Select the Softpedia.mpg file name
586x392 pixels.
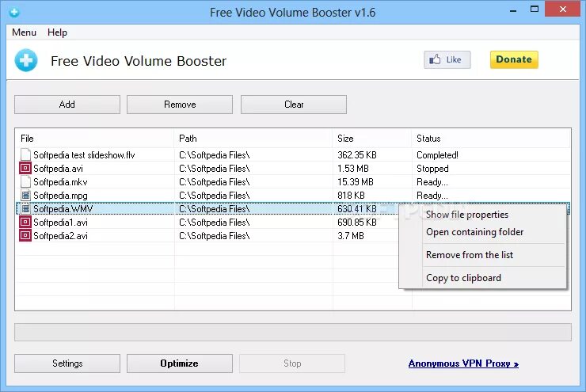pyautogui.click(x=60, y=195)
